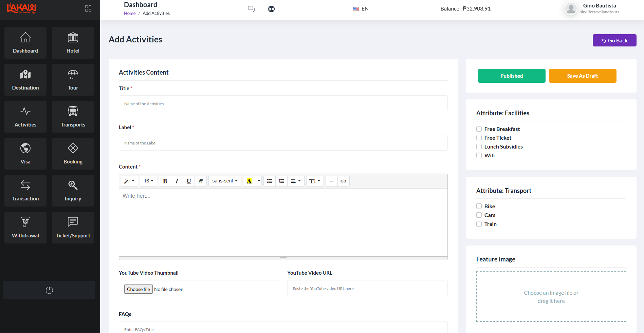
Task: Open the Inquiry search tile
Action: pos(73,191)
